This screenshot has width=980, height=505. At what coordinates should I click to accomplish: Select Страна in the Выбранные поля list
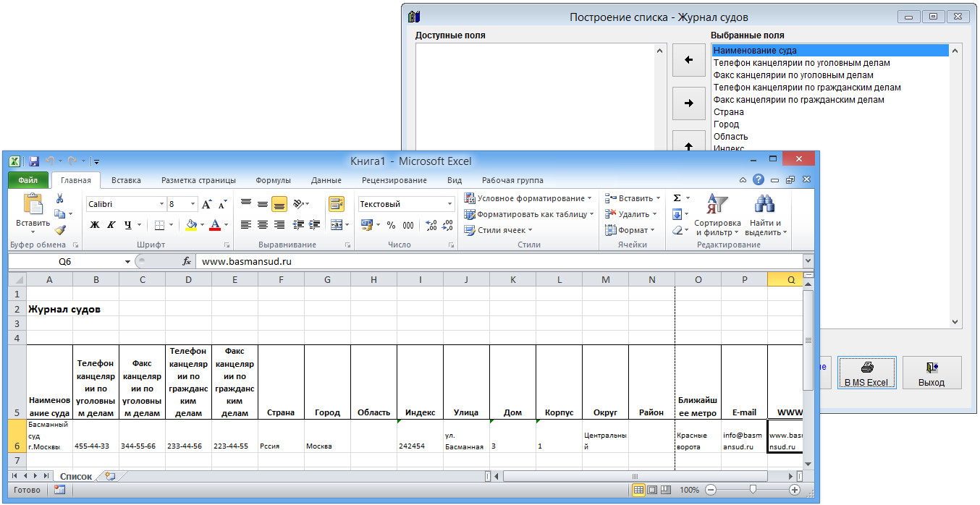tap(728, 112)
